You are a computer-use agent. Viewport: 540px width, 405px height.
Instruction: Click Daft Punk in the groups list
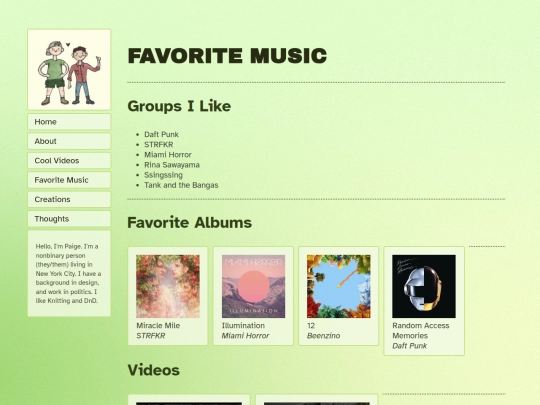tap(161, 134)
